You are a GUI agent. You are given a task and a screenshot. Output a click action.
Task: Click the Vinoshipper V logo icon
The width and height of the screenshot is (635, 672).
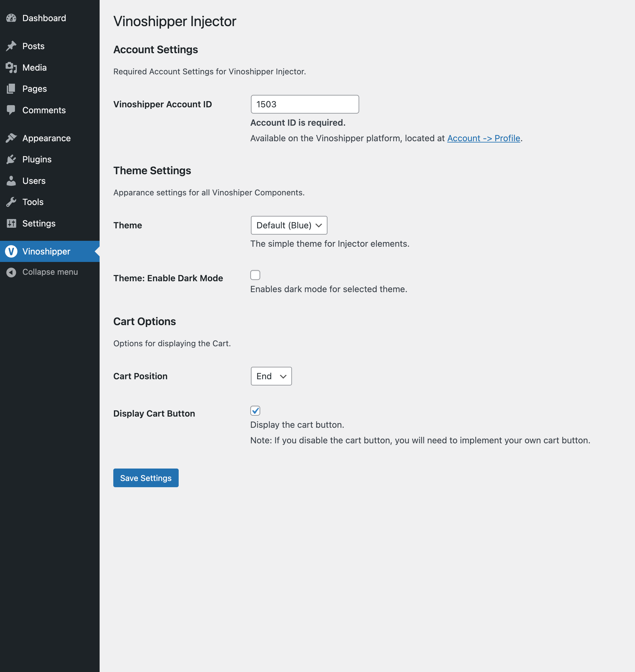[x=11, y=251]
